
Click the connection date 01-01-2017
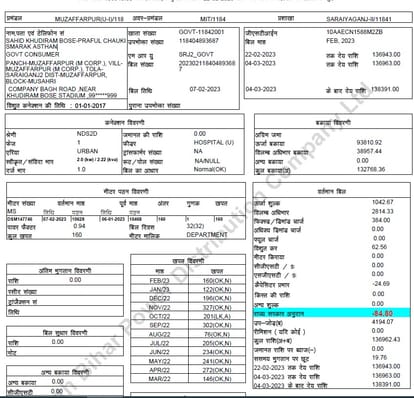pos(90,106)
